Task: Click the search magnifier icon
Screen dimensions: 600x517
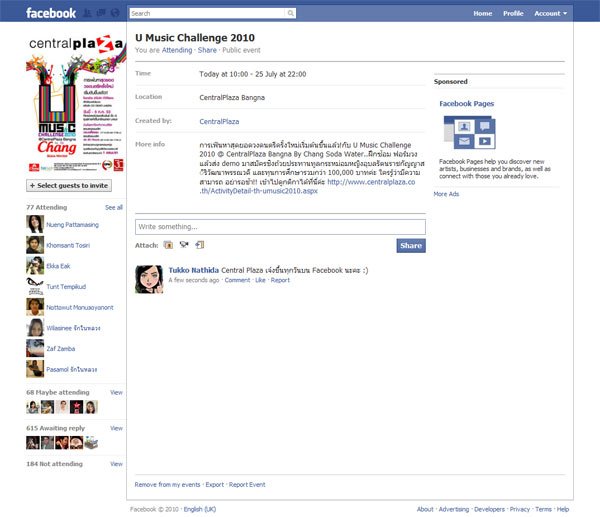Action: (290, 13)
